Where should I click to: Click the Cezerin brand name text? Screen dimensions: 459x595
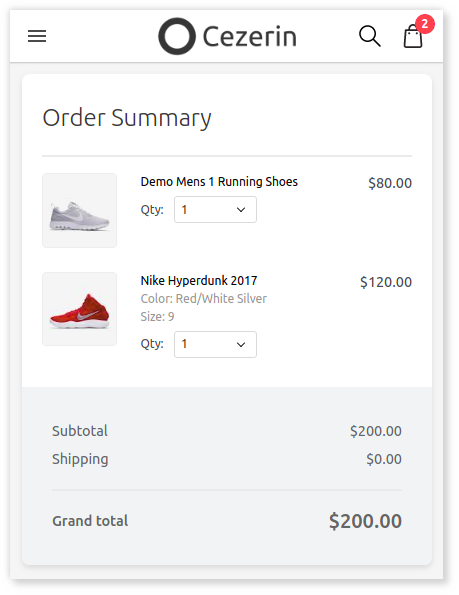[250, 37]
